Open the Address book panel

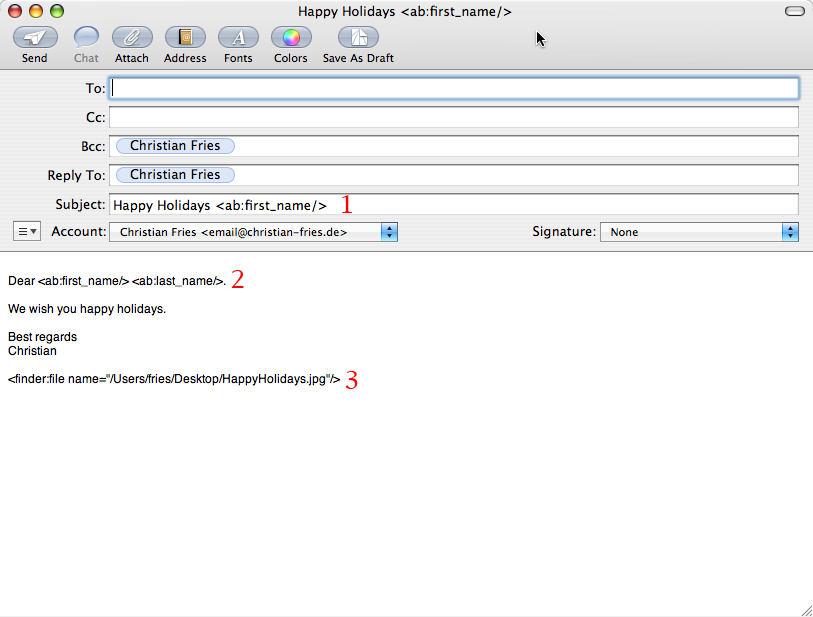click(185, 38)
